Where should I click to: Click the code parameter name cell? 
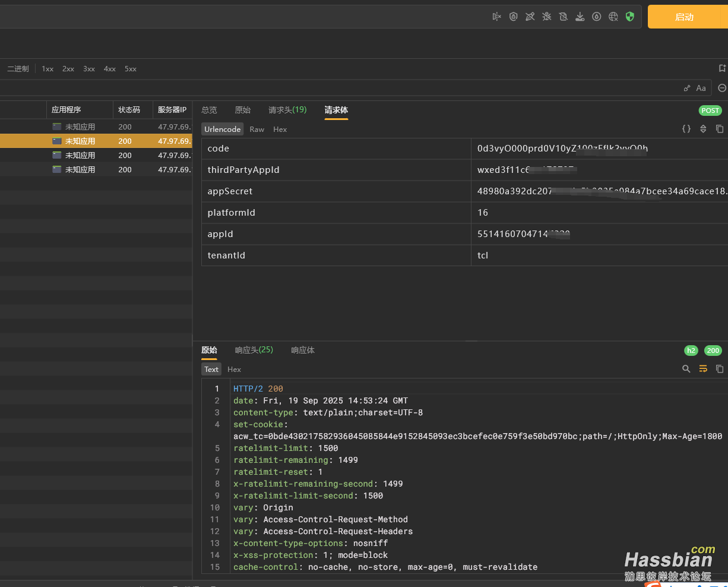336,149
